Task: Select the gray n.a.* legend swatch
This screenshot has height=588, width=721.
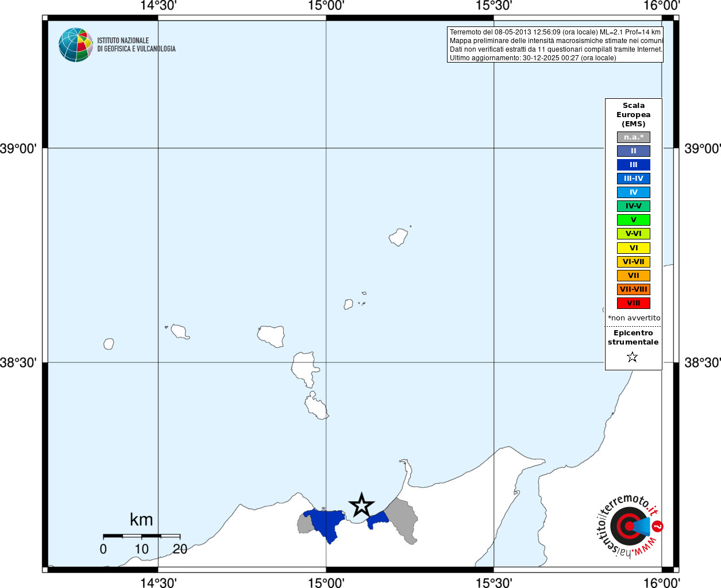Action: tap(634, 137)
